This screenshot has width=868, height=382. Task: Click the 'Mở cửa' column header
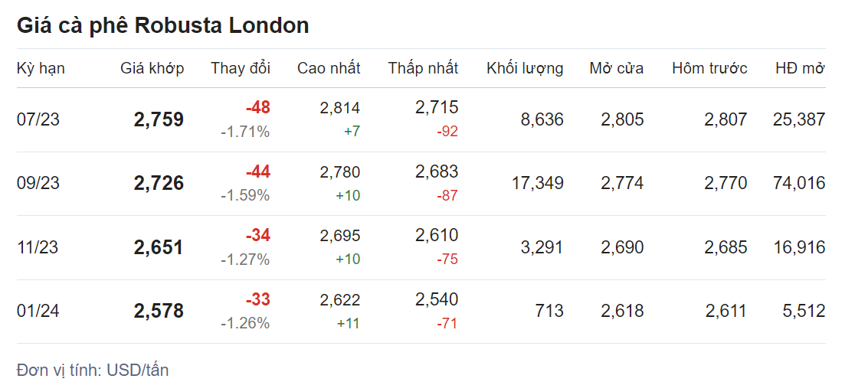[617, 68]
